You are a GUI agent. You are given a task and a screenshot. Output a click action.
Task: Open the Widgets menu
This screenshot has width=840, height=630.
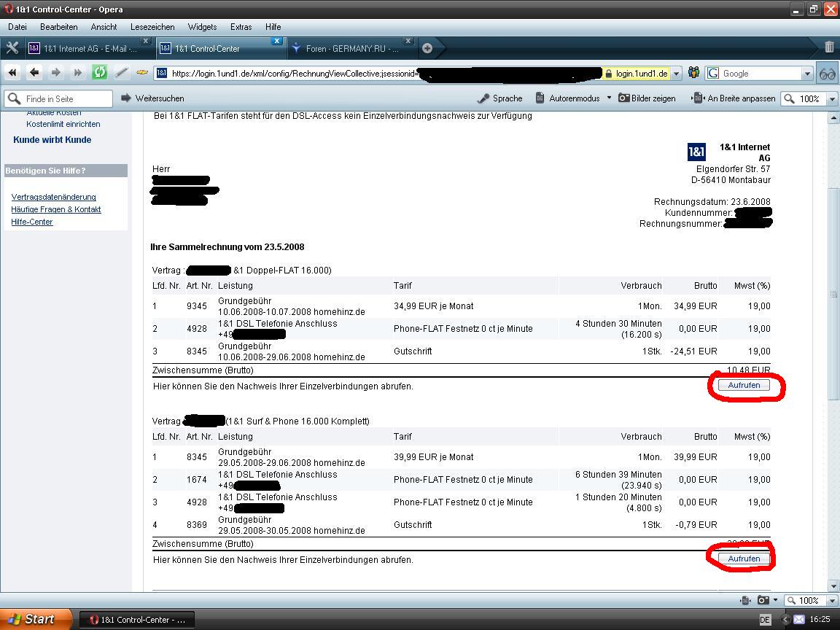[202, 27]
